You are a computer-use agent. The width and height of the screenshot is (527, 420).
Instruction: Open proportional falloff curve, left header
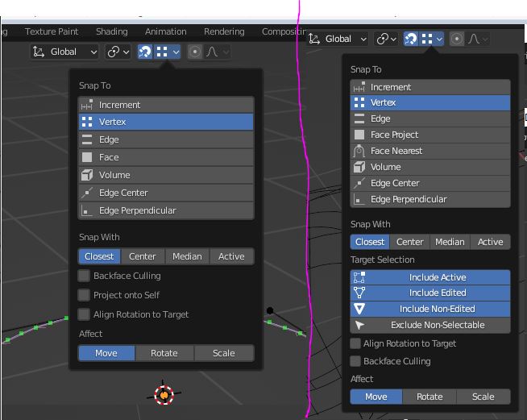(217, 52)
